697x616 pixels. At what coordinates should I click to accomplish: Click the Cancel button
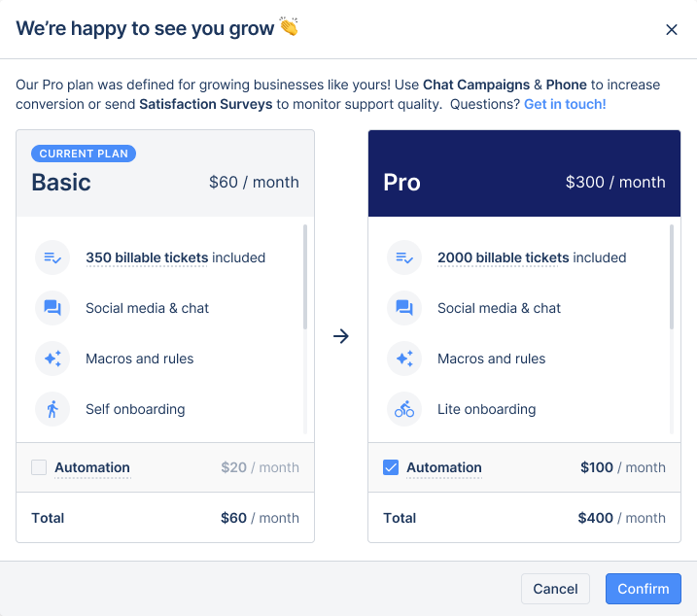click(x=555, y=589)
